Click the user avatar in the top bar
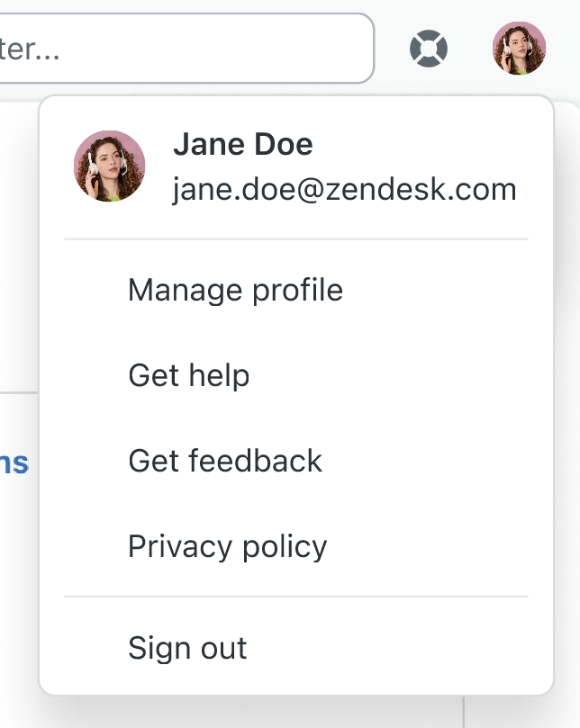Viewport: 580px width, 728px height. [519, 49]
